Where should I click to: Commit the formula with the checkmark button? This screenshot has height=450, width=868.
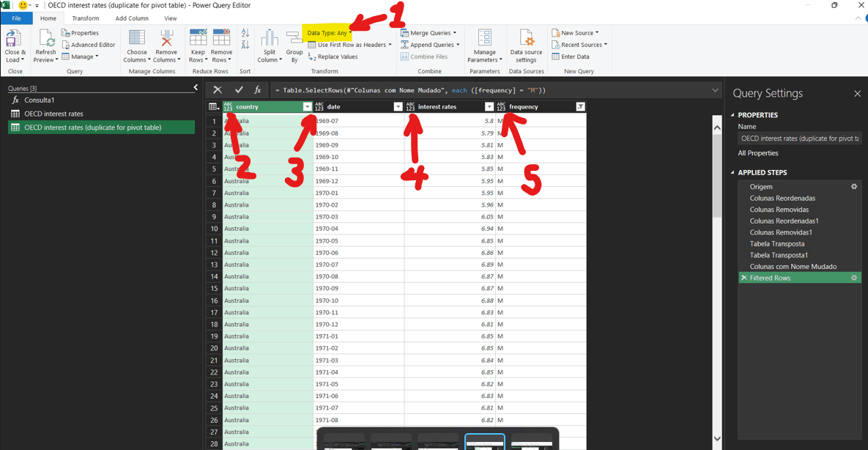click(x=237, y=89)
